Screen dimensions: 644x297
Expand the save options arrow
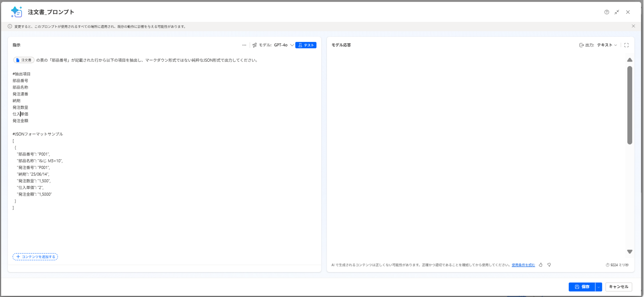[599, 287]
